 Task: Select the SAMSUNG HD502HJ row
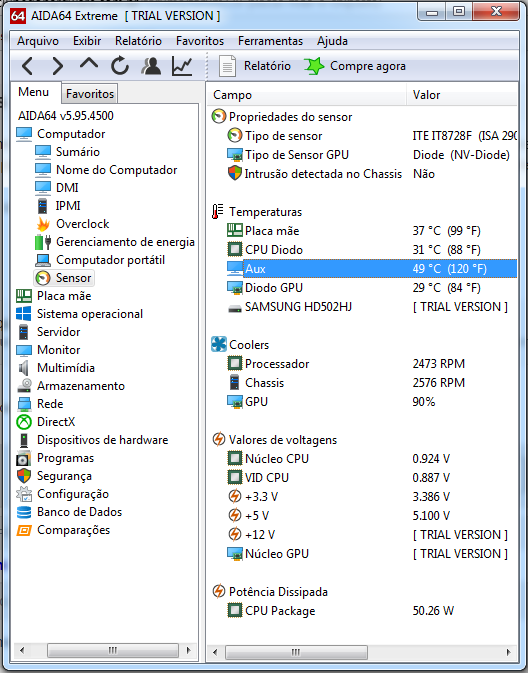pyautogui.click(x=371, y=307)
